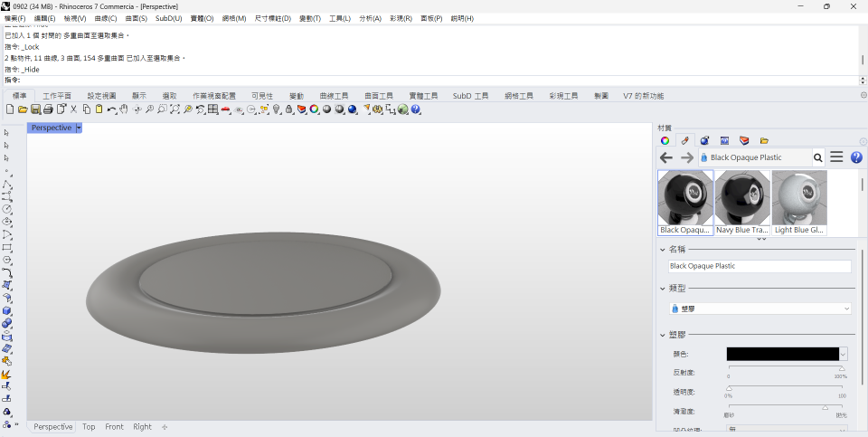Click the black color swatch
This screenshot has height=437, width=868.
click(782, 354)
